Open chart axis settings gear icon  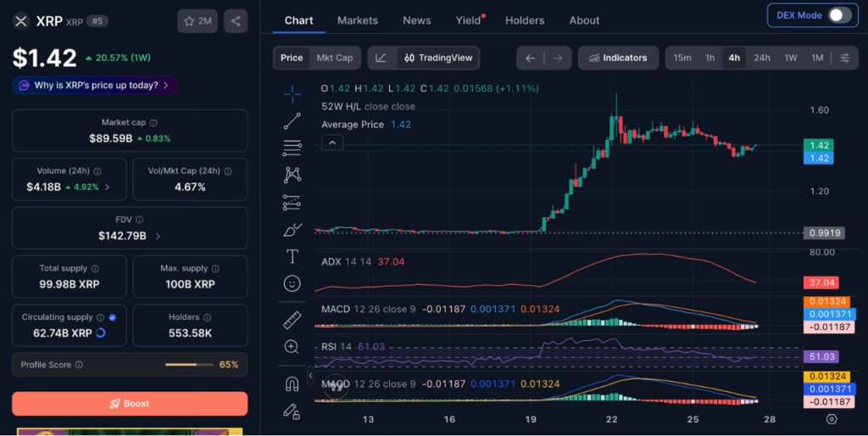pyautogui.click(x=832, y=419)
